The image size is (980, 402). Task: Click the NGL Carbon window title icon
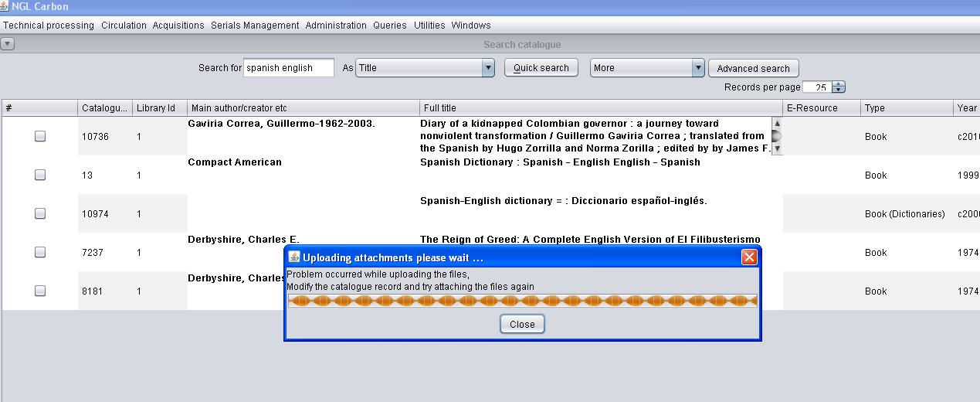pyautogui.click(x=5, y=6)
